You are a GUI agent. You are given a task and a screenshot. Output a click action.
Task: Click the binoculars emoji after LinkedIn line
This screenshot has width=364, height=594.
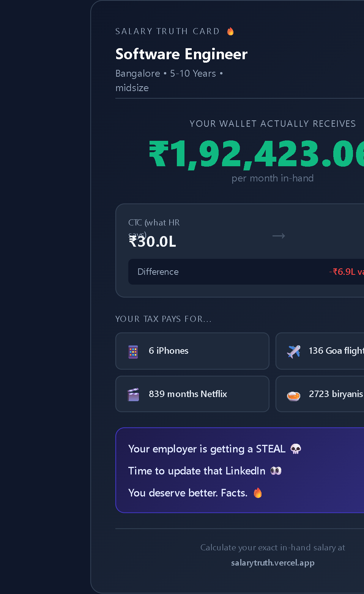276,471
